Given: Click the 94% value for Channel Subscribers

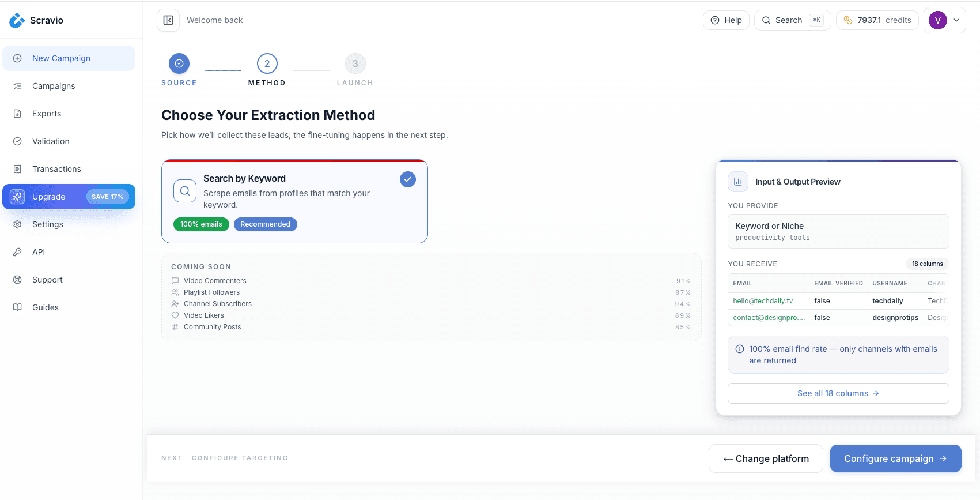Looking at the screenshot, I should tap(683, 304).
